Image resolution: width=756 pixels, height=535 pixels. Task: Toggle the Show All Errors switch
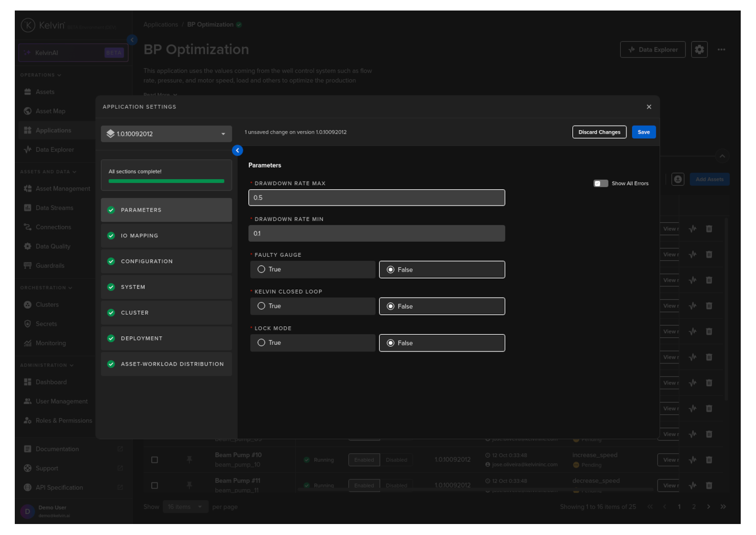(x=600, y=183)
